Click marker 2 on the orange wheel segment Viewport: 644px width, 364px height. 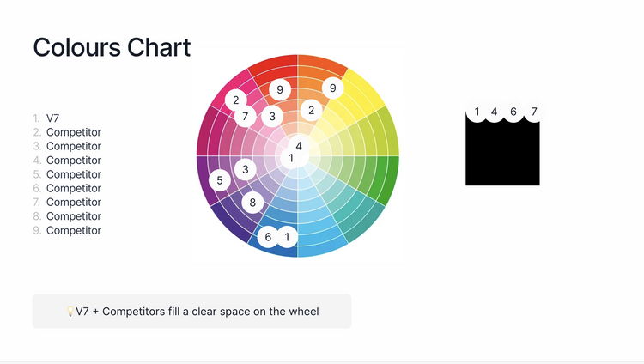(x=312, y=110)
